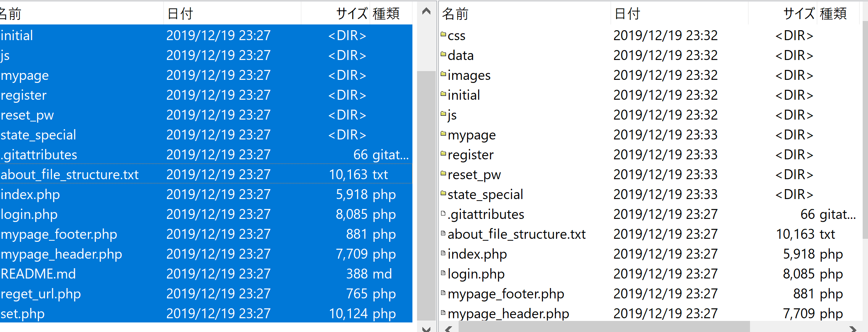This screenshot has height=332, width=868.
Task: Select images folder name in right pane
Action: point(469,75)
